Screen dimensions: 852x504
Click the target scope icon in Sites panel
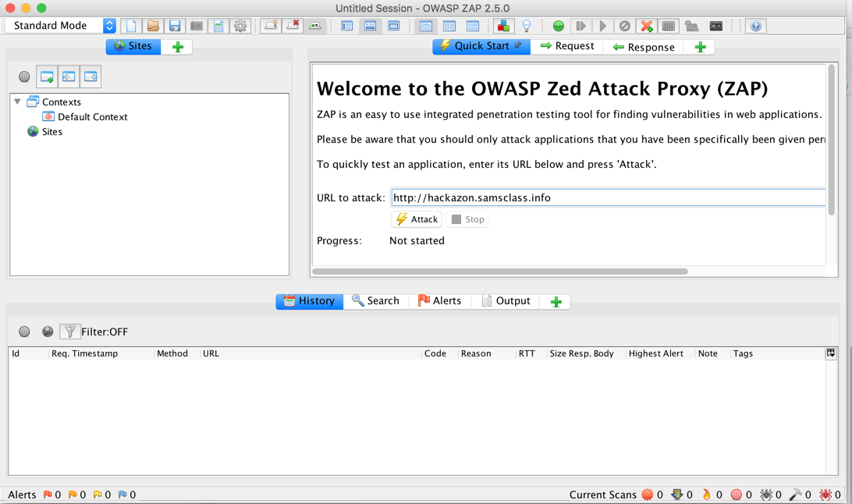click(x=24, y=76)
